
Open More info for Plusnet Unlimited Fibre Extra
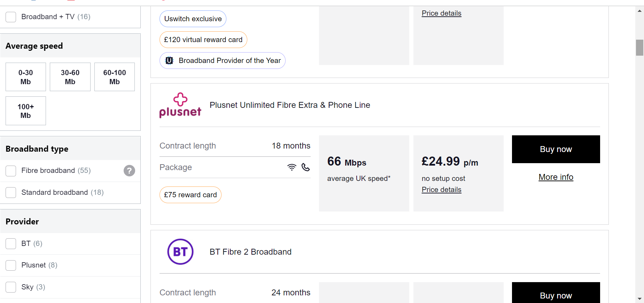556,177
